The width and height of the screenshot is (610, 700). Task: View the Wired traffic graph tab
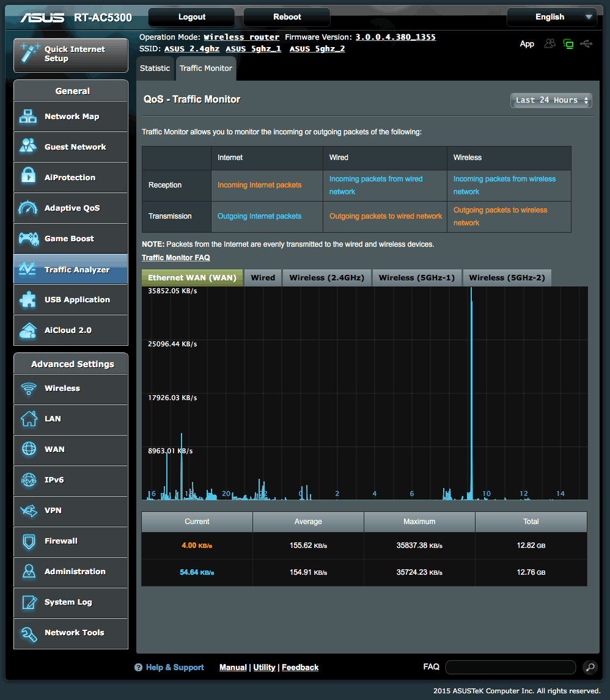262,277
